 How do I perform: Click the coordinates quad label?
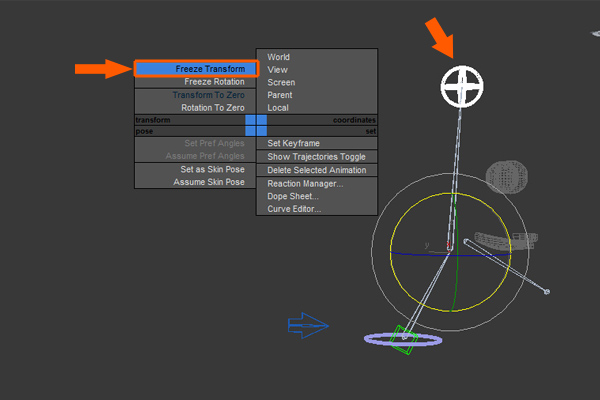pyautogui.click(x=354, y=120)
